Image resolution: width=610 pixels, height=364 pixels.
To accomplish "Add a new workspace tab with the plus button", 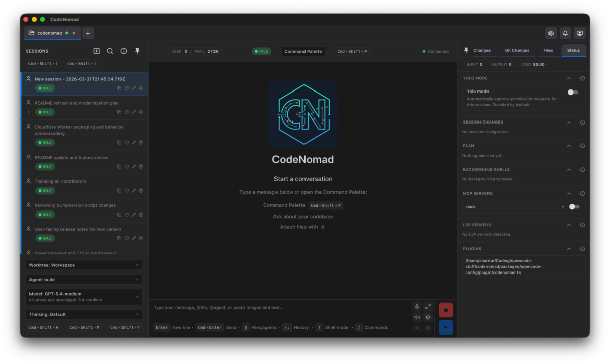I will tap(88, 33).
